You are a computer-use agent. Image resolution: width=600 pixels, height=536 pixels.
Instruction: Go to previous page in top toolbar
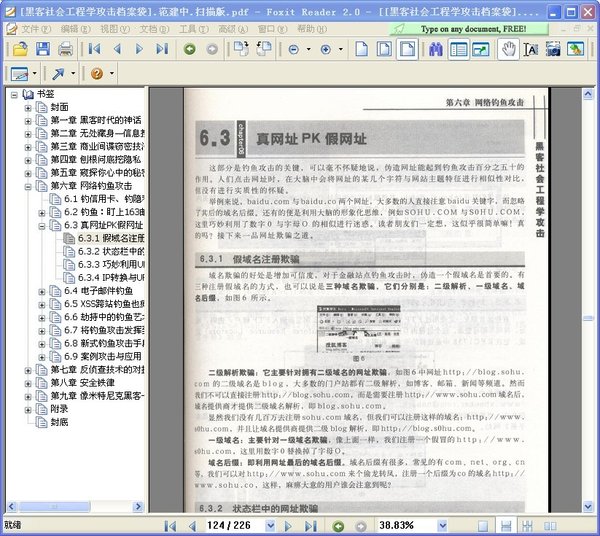pyautogui.click(x=117, y=49)
